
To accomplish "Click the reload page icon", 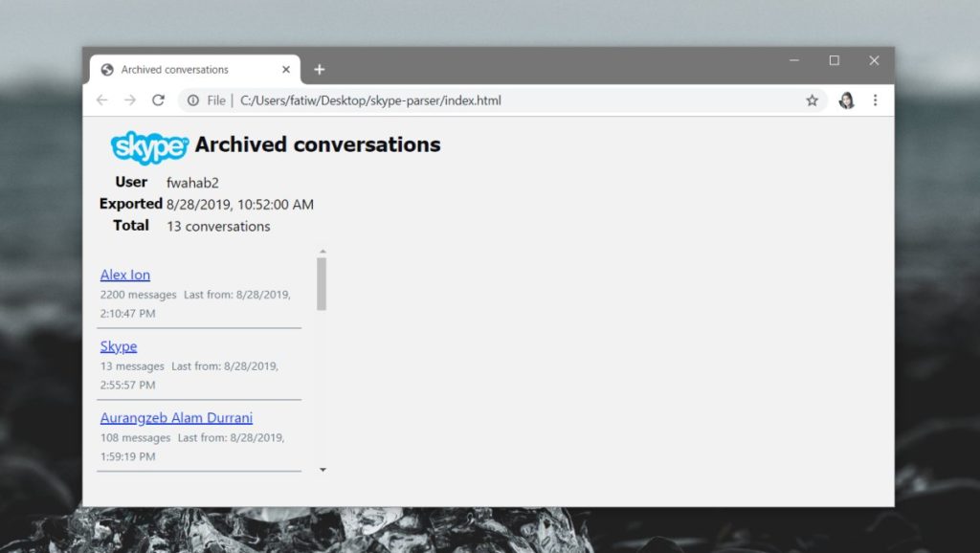I will pyautogui.click(x=156, y=100).
